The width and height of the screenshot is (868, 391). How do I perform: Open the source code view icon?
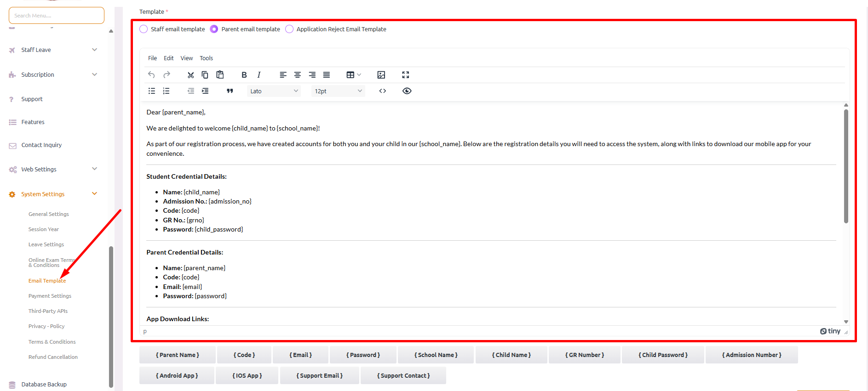pos(382,91)
